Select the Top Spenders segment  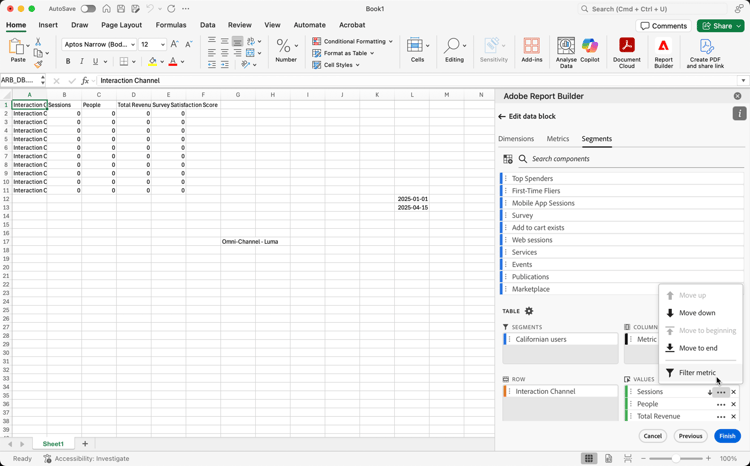tap(622, 178)
